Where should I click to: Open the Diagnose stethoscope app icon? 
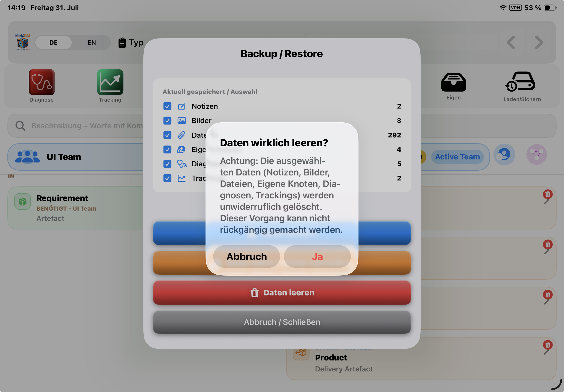pyautogui.click(x=42, y=82)
